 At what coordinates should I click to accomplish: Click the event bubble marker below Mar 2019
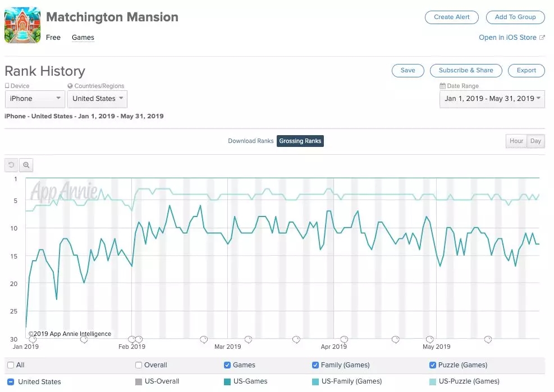point(248,339)
